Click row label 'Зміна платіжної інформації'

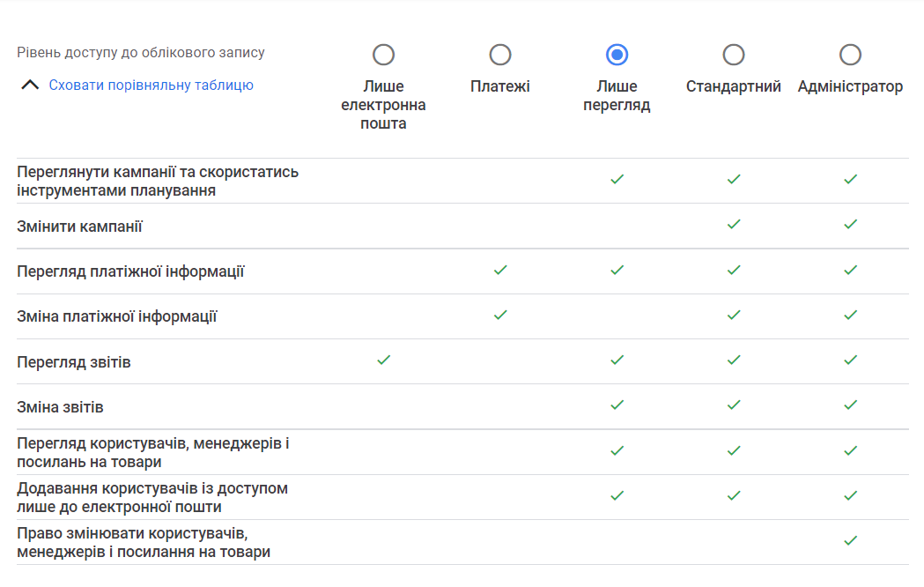coord(116,316)
